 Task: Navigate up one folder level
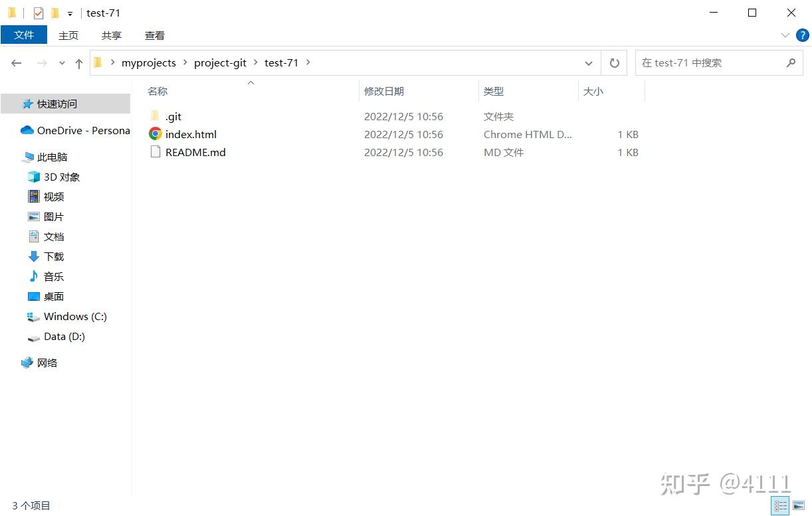[x=78, y=62]
